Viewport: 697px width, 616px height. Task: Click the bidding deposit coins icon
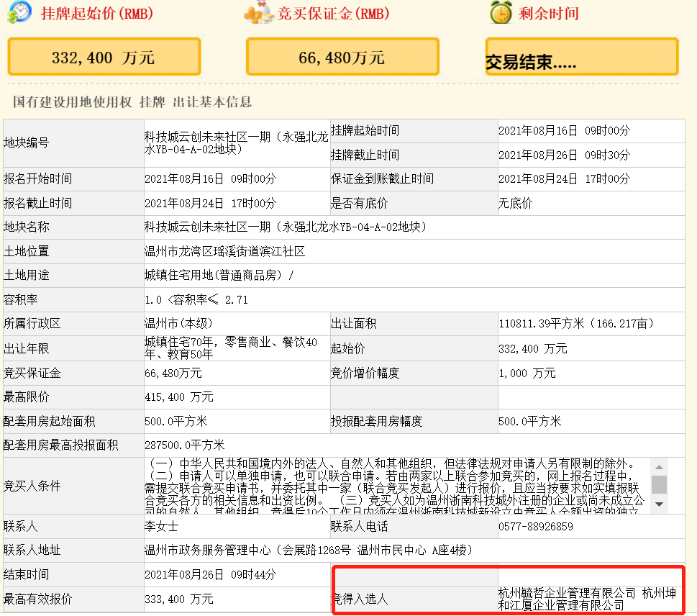coord(259,13)
